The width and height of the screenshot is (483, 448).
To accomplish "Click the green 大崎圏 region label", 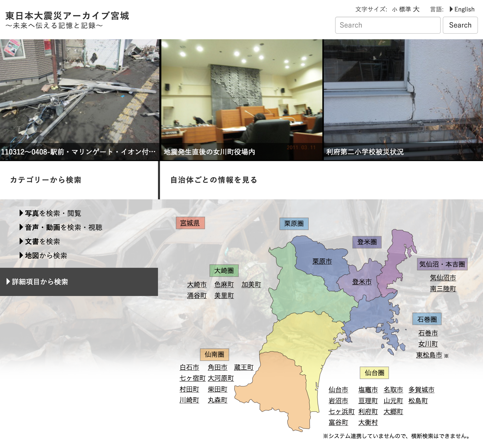I will click(224, 271).
